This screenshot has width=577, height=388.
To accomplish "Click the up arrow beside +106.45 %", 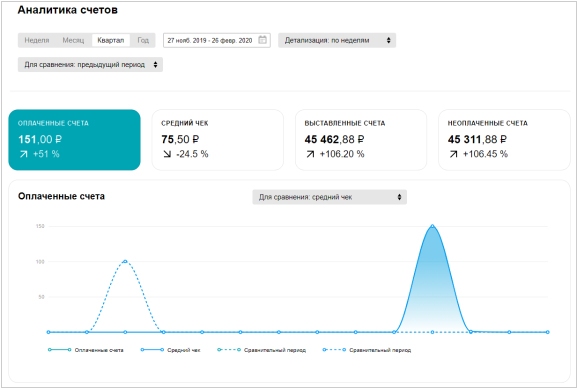I will tap(453, 154).
